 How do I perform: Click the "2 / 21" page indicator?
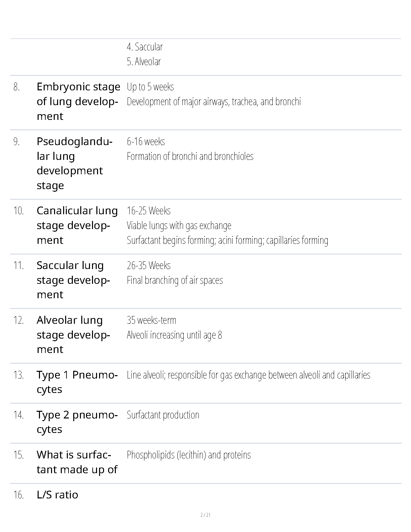[x=205, y=515]
